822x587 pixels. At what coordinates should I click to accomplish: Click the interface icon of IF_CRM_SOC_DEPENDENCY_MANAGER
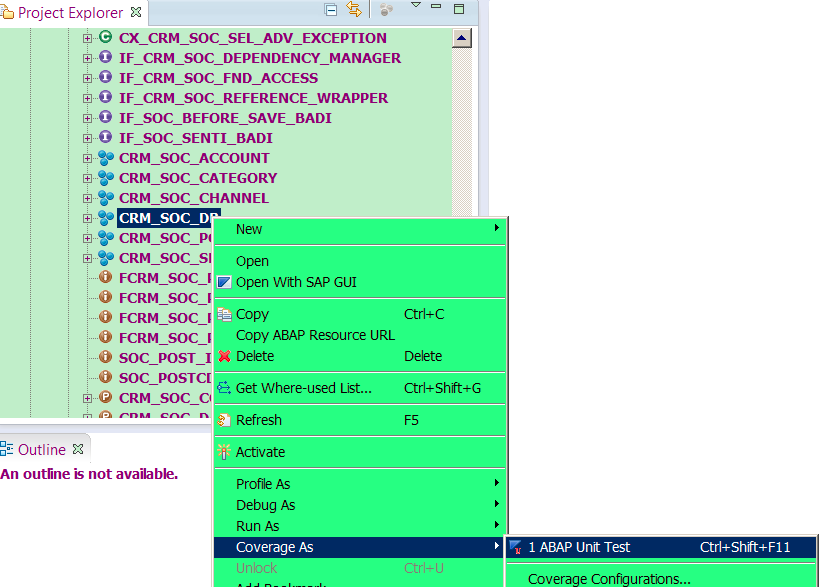coord(105,57)
